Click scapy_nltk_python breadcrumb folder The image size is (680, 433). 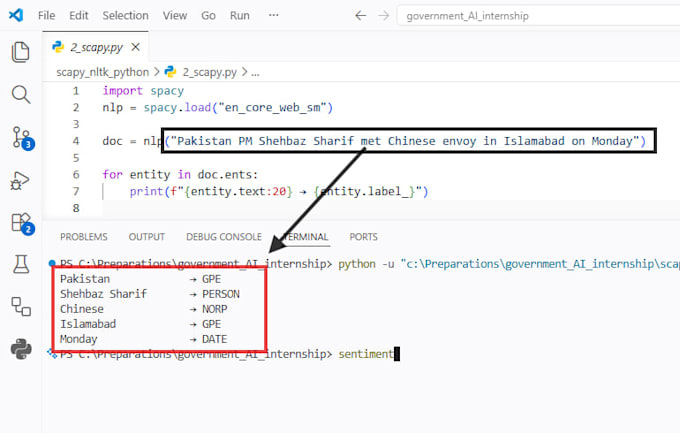pyautogui.click(x=102, y=72)
